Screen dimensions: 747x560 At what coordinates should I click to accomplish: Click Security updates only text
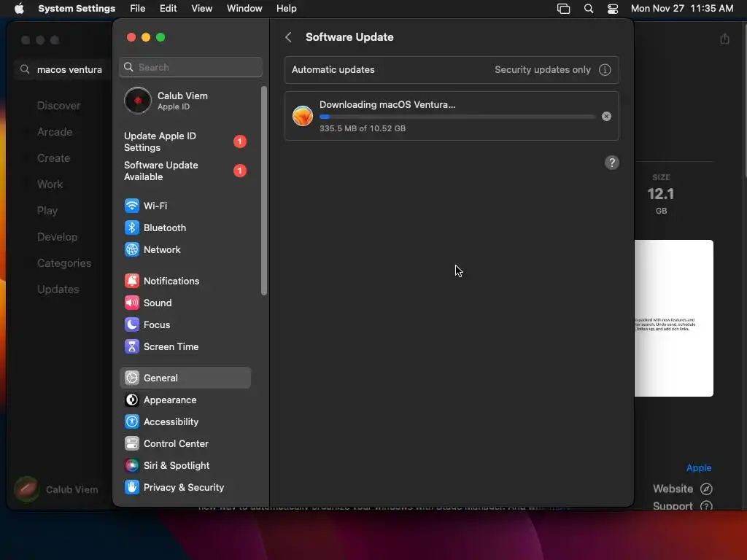[x=543, y=69]
